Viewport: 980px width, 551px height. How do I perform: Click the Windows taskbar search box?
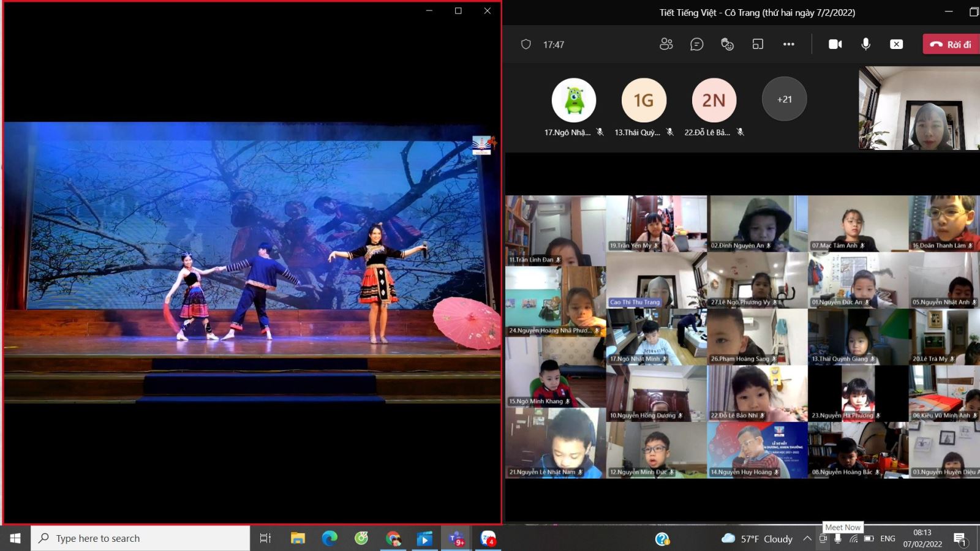(141, 538)
